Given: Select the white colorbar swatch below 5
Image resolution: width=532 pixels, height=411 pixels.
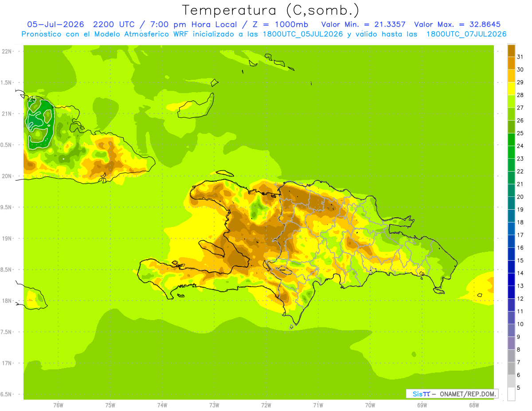Looking at the screenshot, I should [511, 394].
